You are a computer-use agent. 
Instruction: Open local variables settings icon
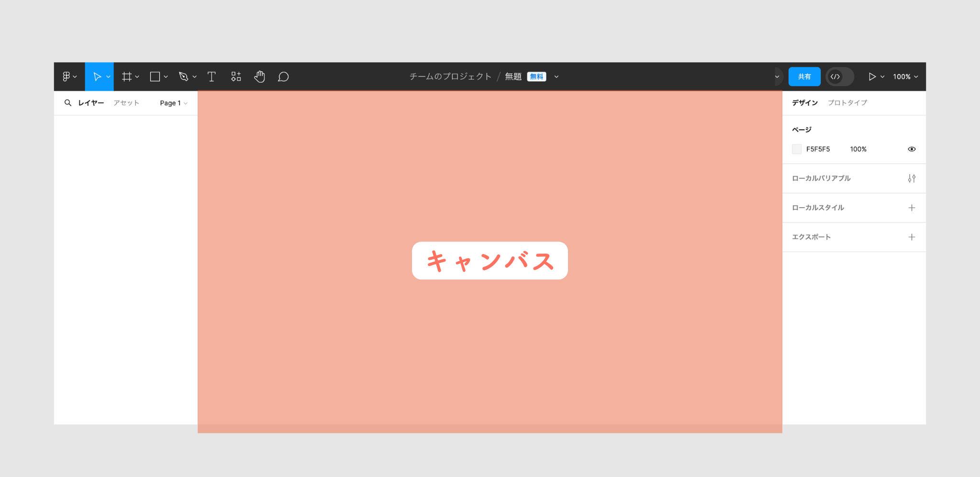coord(912,178)
